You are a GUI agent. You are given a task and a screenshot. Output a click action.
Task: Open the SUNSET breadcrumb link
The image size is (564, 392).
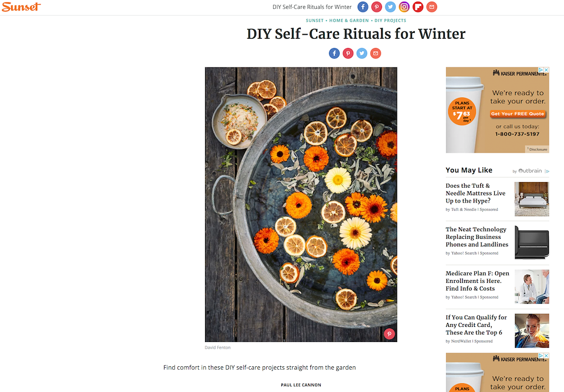[x=315, y=21]
